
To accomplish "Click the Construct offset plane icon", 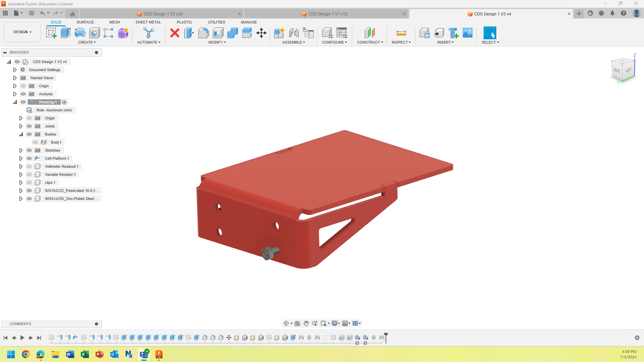I will point(370,33).
